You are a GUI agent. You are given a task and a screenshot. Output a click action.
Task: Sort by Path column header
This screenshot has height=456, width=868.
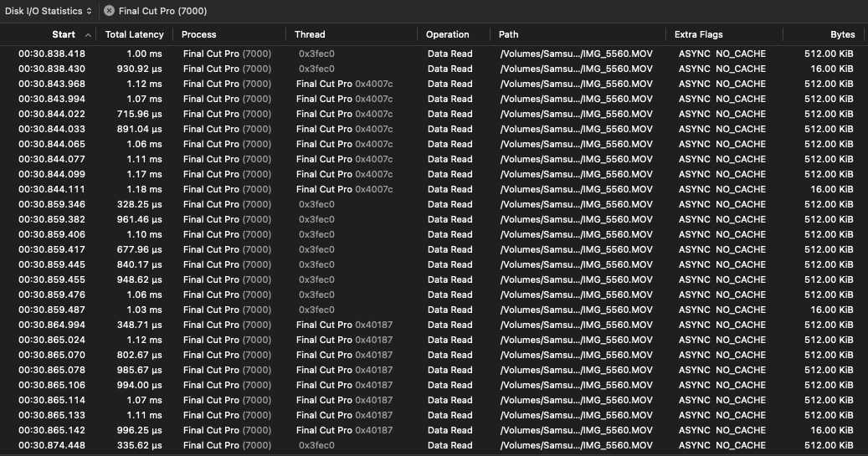[509, 34]
